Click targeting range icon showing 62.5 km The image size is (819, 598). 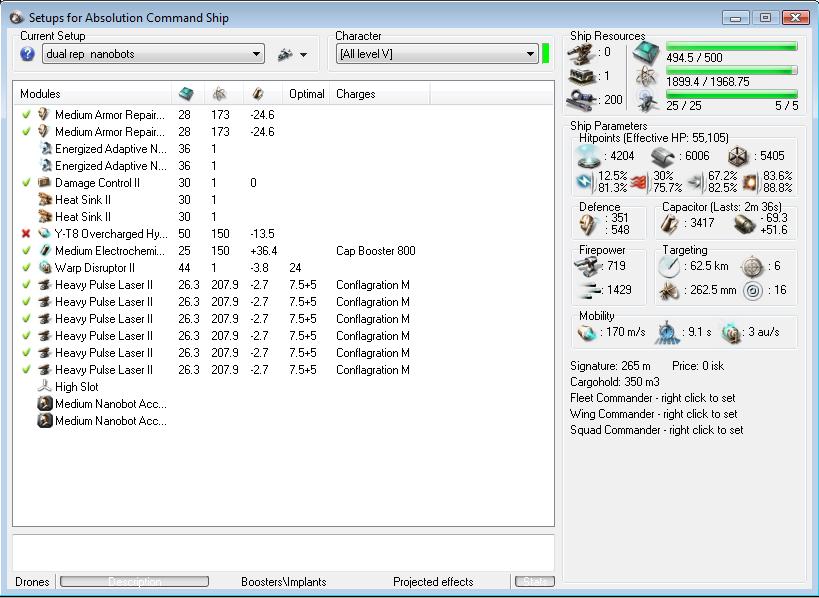(669, 266)
